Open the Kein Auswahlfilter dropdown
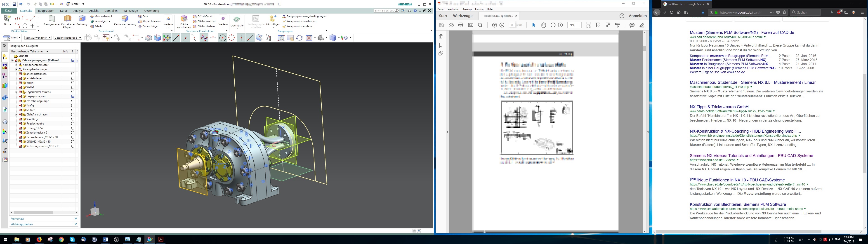 [x=38, y=38]
